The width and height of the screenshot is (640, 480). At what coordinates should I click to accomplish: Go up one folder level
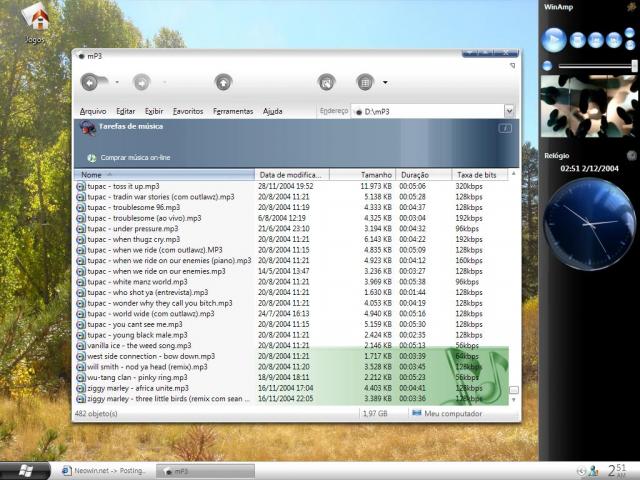click(223, 83)
